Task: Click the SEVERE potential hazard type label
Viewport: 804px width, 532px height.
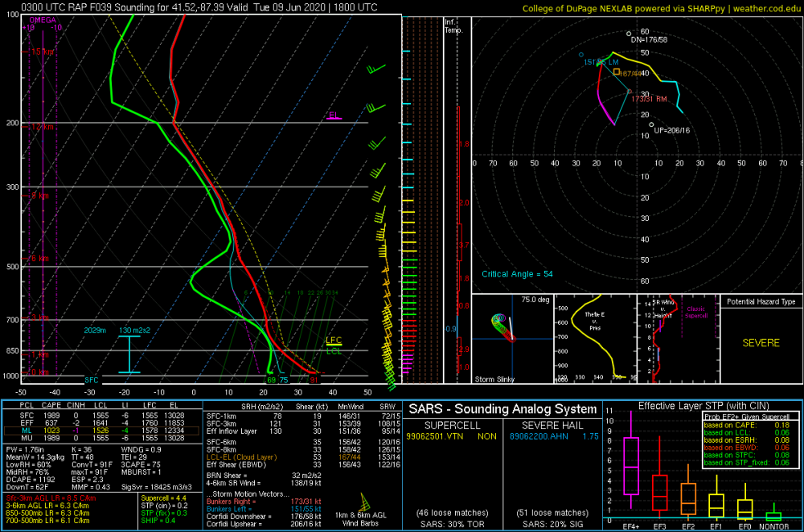Action: pos(761,343)
